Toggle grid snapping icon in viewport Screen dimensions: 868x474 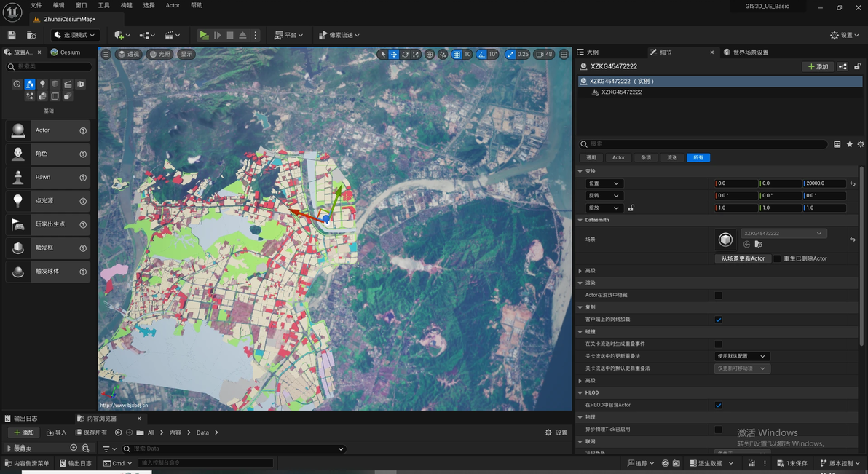(x=456, y=55)
